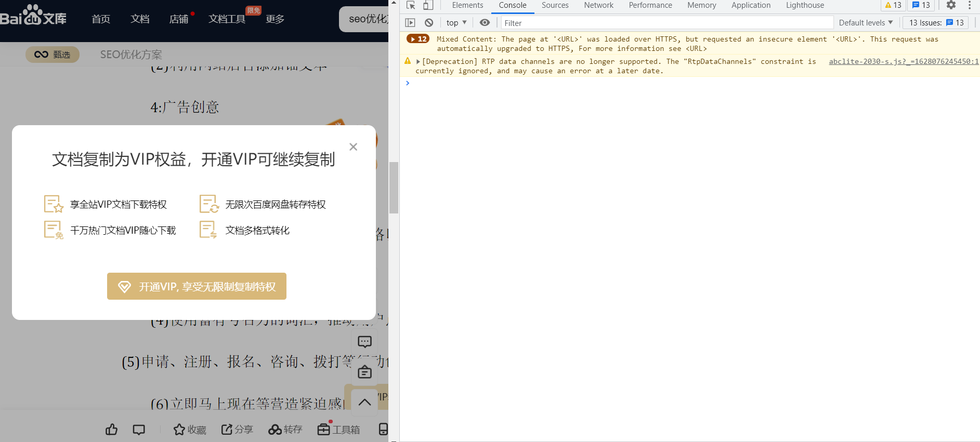This screenshot has height=442, width=980.
Task: Activate the DevTools inspect element tool
Action: 411,5
